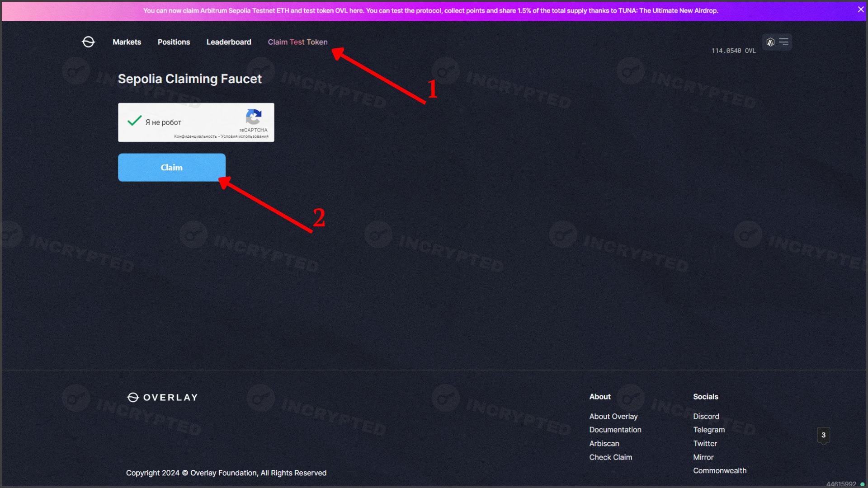The image size is (868, 488).
Task: Open the Commonwealth social link
Action: click(719, 470)
